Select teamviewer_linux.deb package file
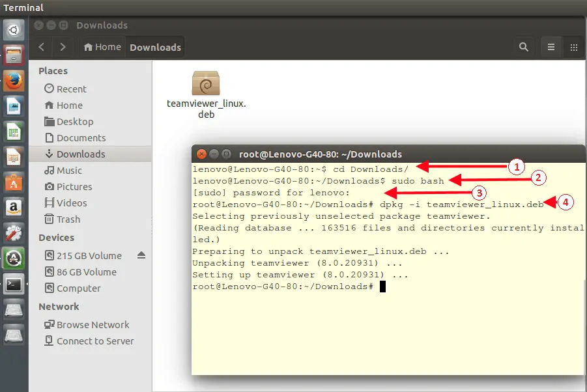Screen dimensions: 587x392 [x=207, y=95]
